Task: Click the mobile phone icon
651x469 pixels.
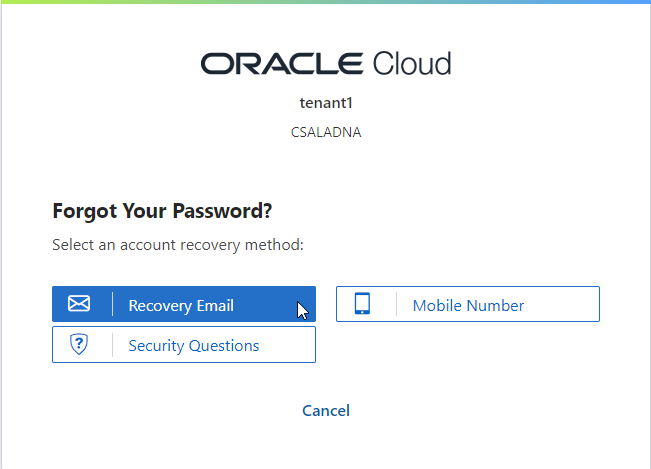Action: point(362,304)
